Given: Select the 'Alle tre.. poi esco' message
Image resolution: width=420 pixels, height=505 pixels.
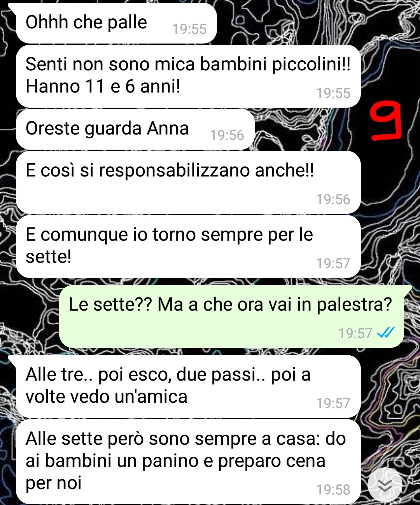Looking at the screenshot, I should pyautogui.click(x=188, y=386).
